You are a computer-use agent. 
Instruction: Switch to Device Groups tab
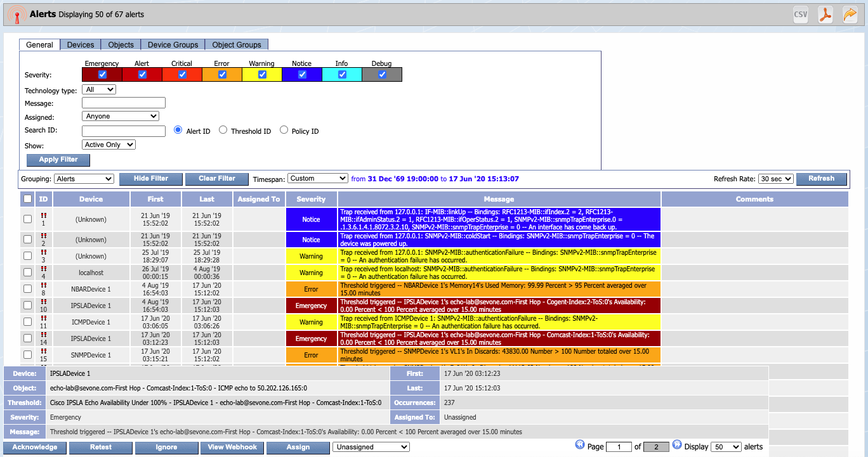(x=173, y=44)
